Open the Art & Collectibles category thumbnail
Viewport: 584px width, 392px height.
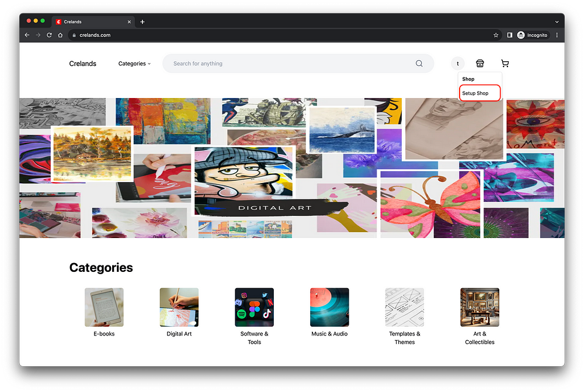click(x=479, y=307)
